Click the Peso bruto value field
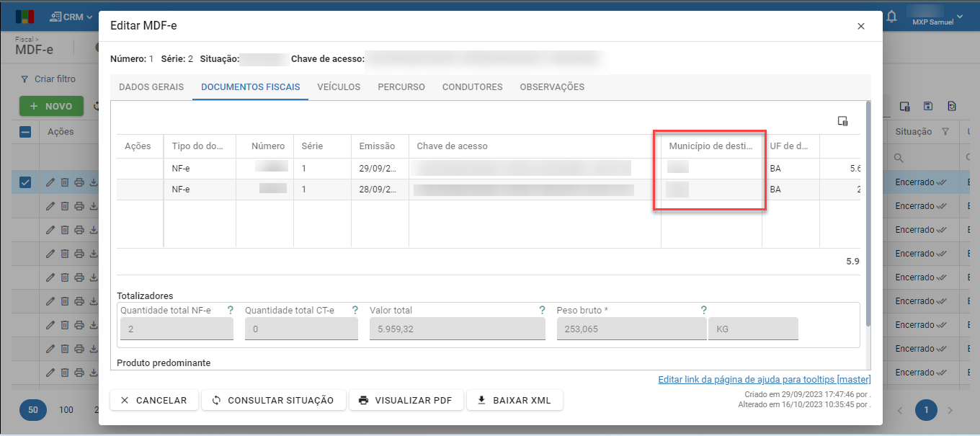980x436 pixels. pos(632,329)
